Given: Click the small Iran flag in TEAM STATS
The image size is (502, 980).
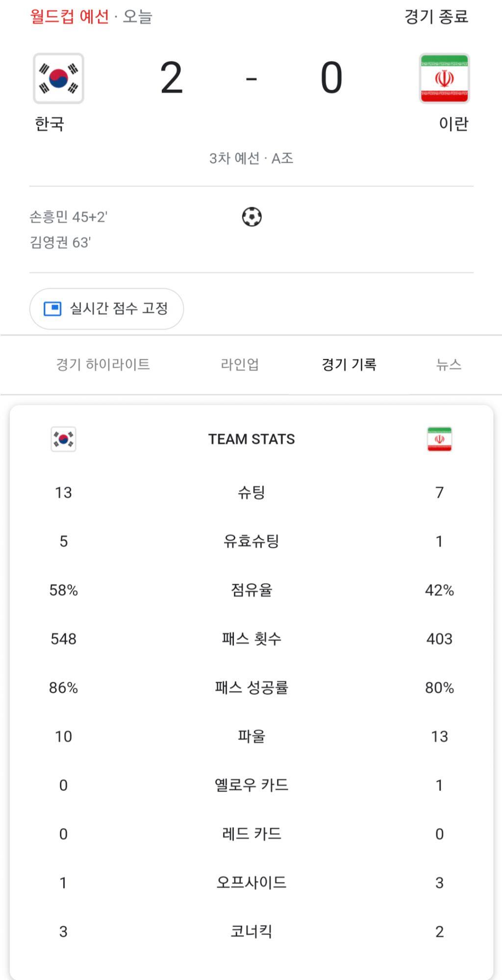Looking at the screenshot, I should pos(439,439).
